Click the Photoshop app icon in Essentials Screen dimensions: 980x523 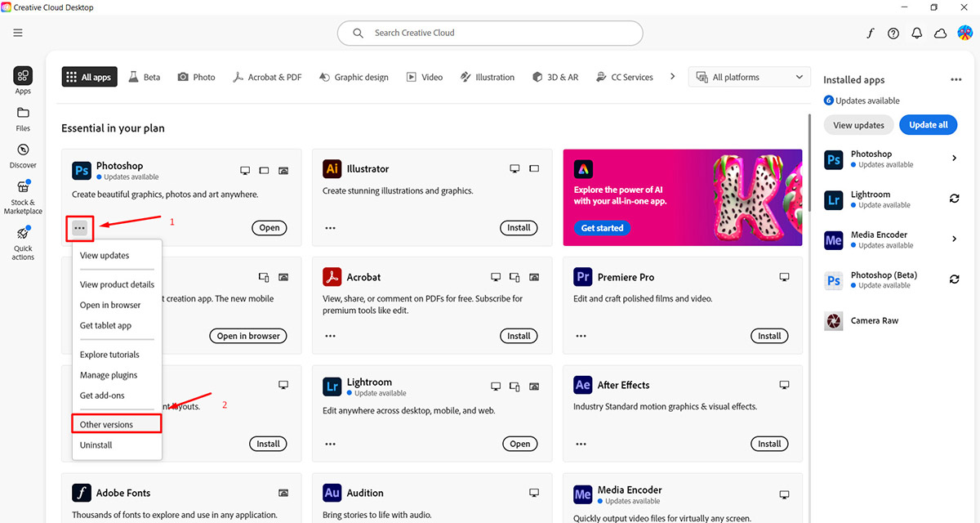tap(81, 170)
